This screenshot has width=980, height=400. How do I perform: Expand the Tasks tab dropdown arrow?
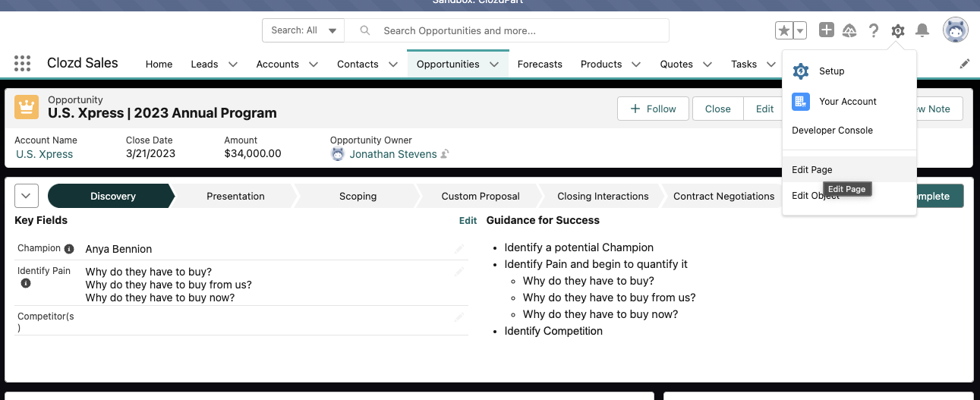point(771,65)
